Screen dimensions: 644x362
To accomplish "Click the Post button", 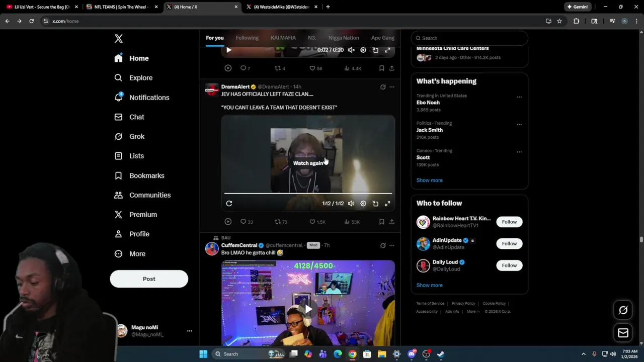I will [149, 279].
